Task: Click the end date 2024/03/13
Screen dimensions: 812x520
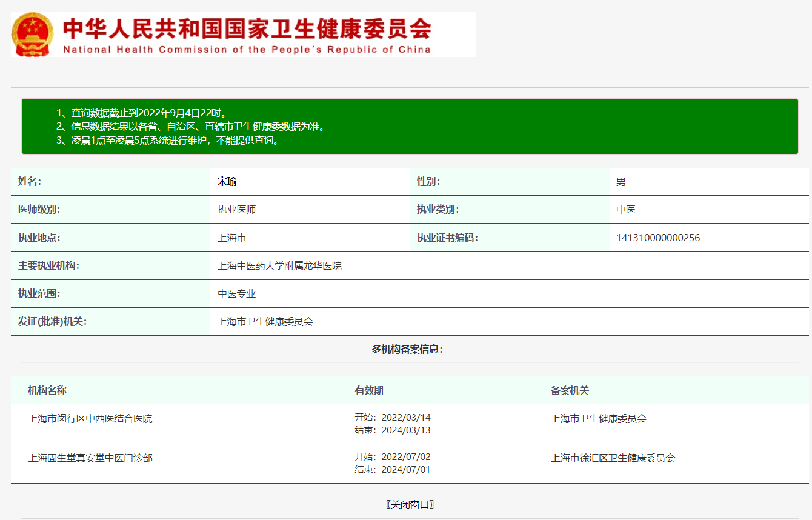Action: tap(406, 430)
